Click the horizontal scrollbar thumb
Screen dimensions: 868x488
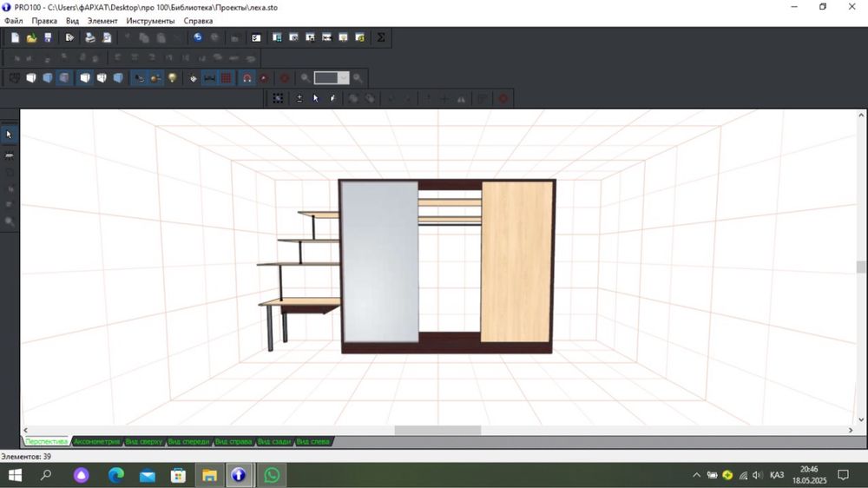(437, 431)
